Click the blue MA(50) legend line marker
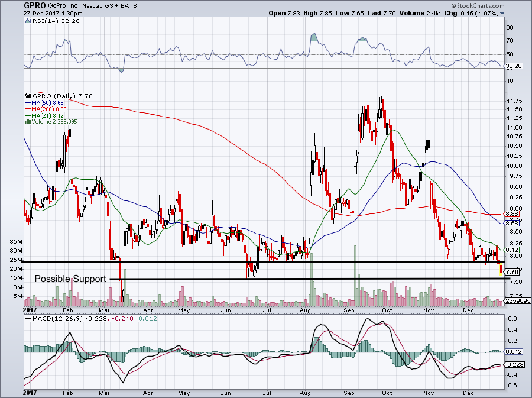Viewport: 532px width, 398px height. coord(28,103)
